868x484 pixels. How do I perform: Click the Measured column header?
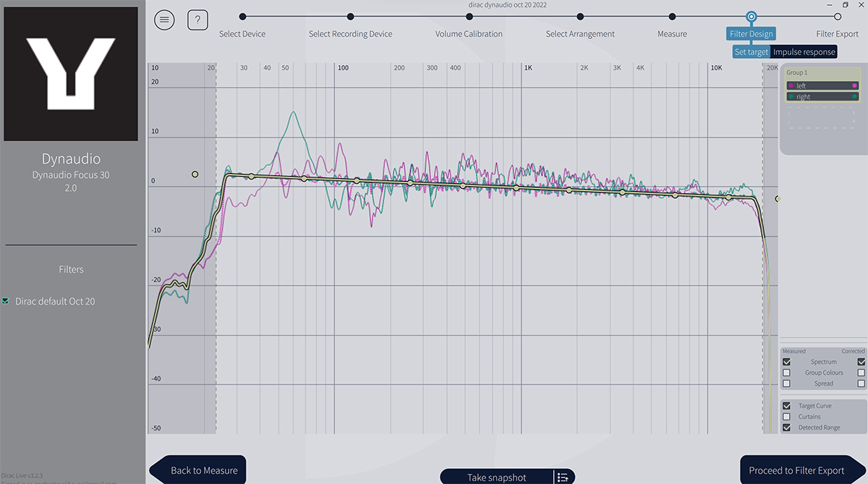[794, 352]
